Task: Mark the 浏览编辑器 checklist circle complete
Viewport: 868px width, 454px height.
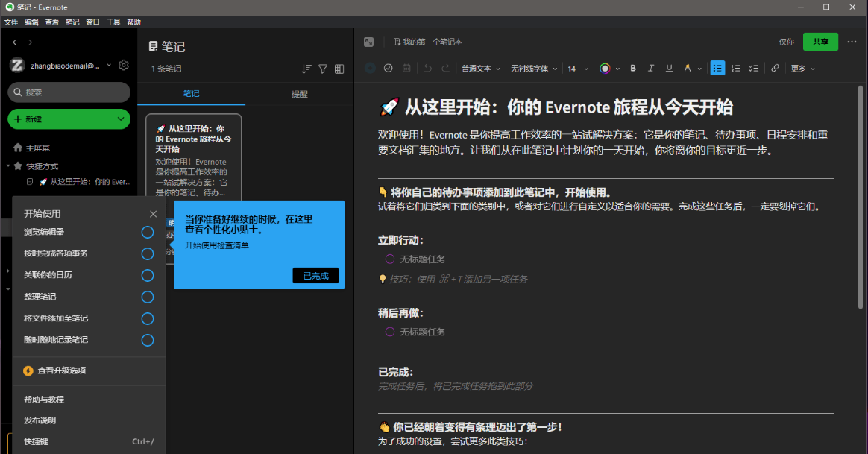Action: pyautogui.click(x=147, y=232)
